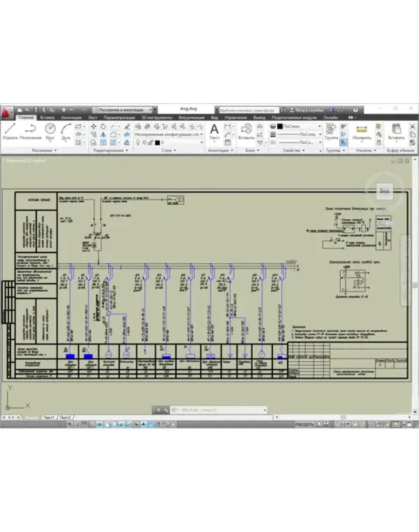Open the workspace dropdown Рисование и аннотации
This screenshot has height=532, width=419.
click(x=124, y=110)
